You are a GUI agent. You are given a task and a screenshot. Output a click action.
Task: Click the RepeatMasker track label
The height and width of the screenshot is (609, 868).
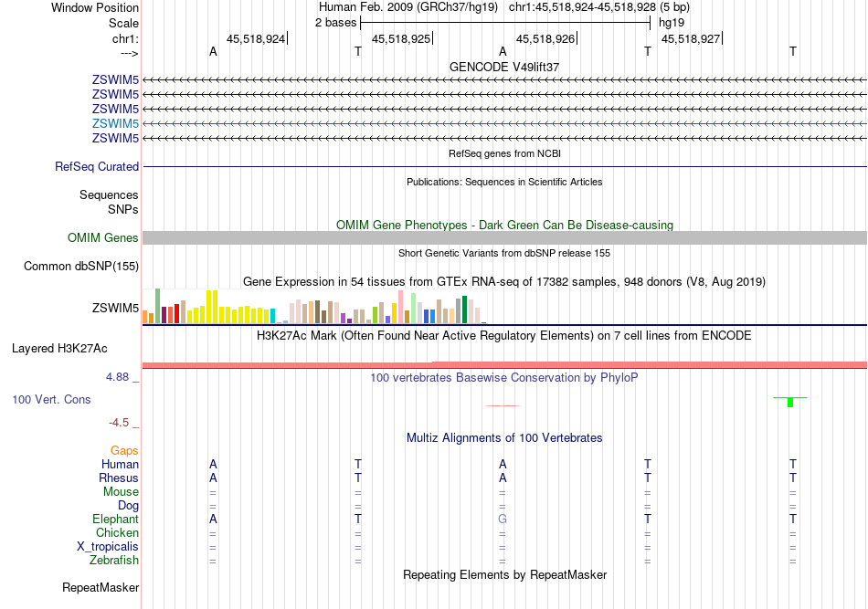click(x=101, y=588)
